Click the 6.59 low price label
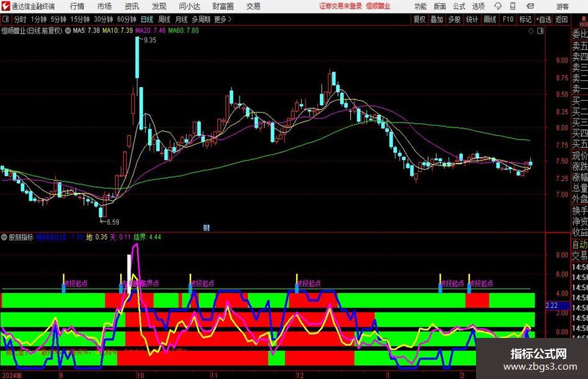Viewport: 588px width, 379px height. pyautogui.click(x=113, y=222)
